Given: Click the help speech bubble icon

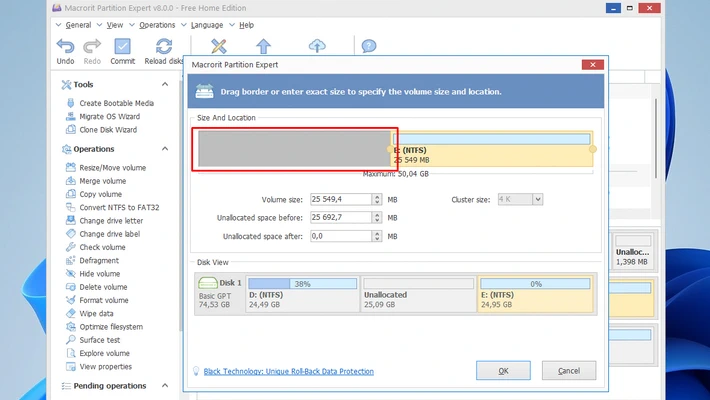Looking at the screenshot, I should click(x=369, y=46).
